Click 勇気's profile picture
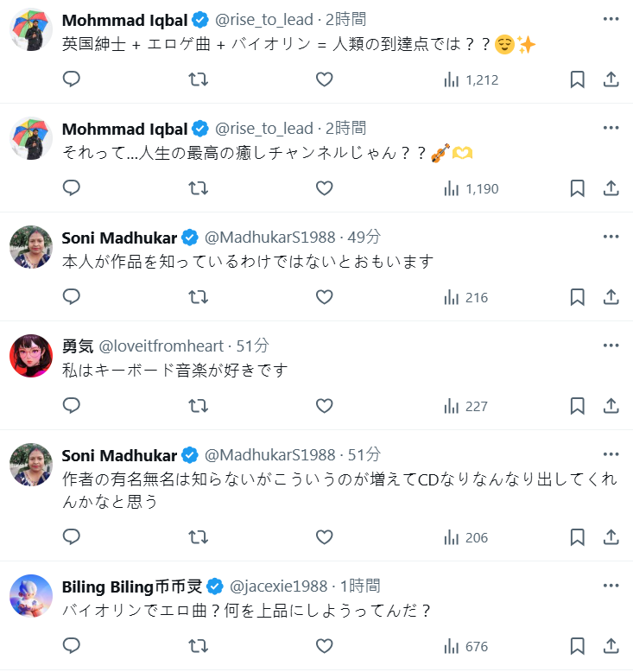Image resolution: width=633 pixels, height=672 pixels. [31, 357]
